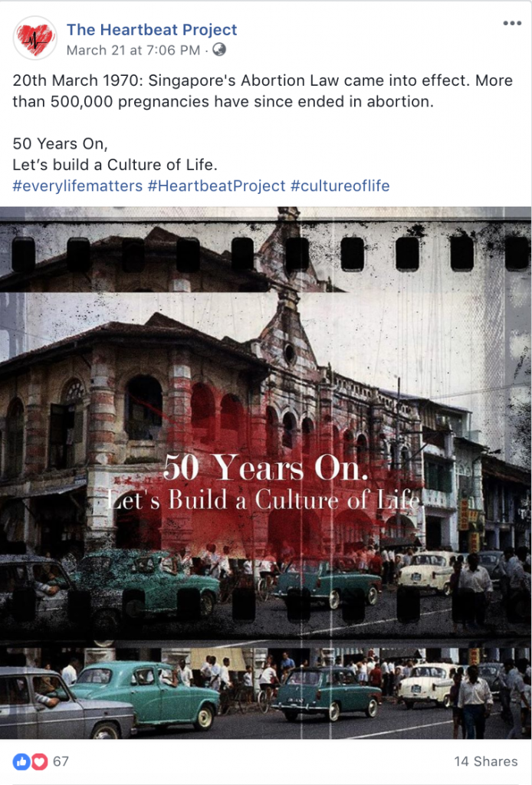View the 14 Shares list

tap(485, 761)
